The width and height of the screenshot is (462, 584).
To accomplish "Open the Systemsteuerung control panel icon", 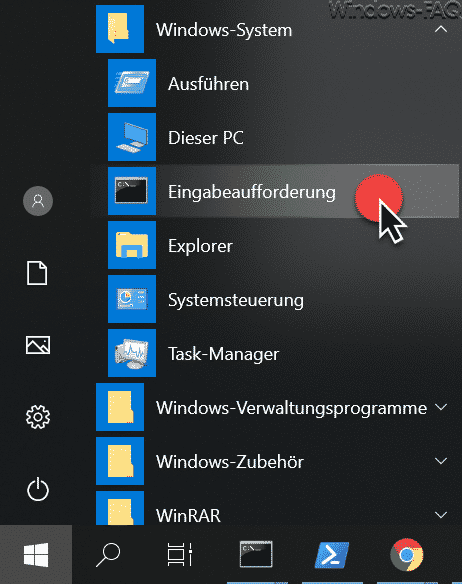I will pyautogui.click(x=132, y=299).
